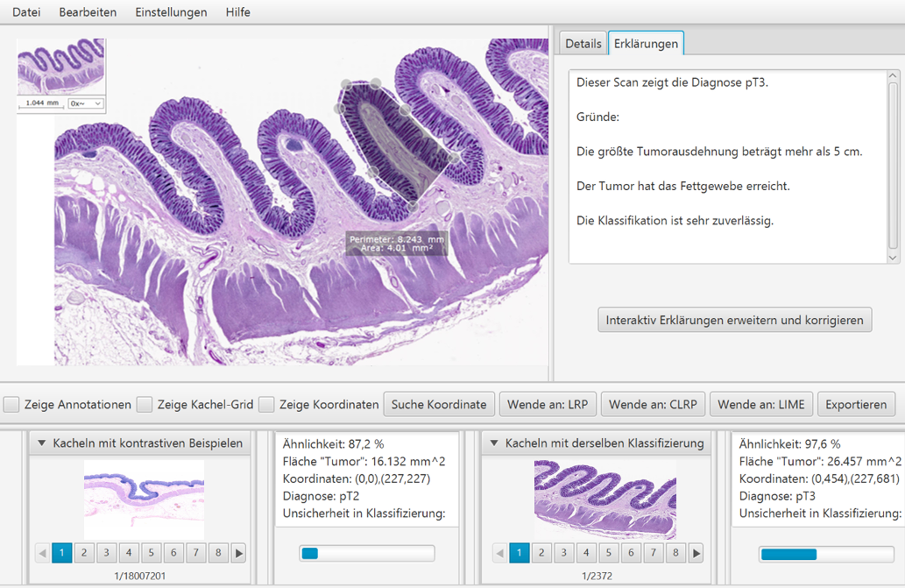Open the Einstellungen menu
The image size is (905, 588).
pos(171,12)
